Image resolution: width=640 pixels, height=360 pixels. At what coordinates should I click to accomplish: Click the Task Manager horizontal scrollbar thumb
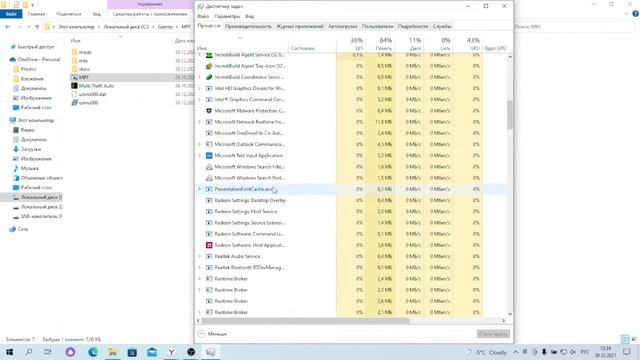pos(305,321)
